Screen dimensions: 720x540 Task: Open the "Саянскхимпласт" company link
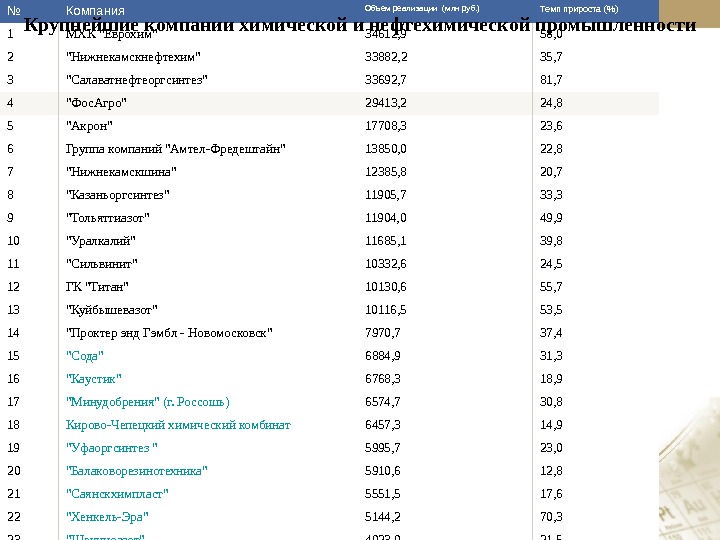coord(117,494)
